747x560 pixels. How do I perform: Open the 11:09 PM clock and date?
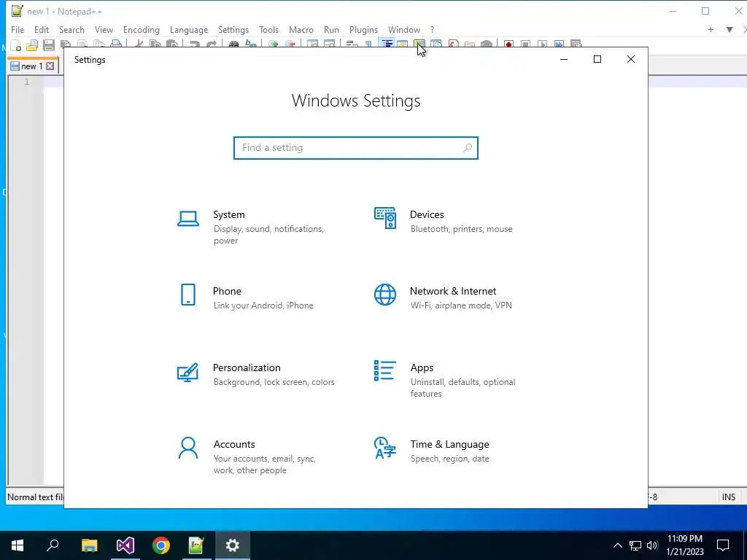click(684, 545)
